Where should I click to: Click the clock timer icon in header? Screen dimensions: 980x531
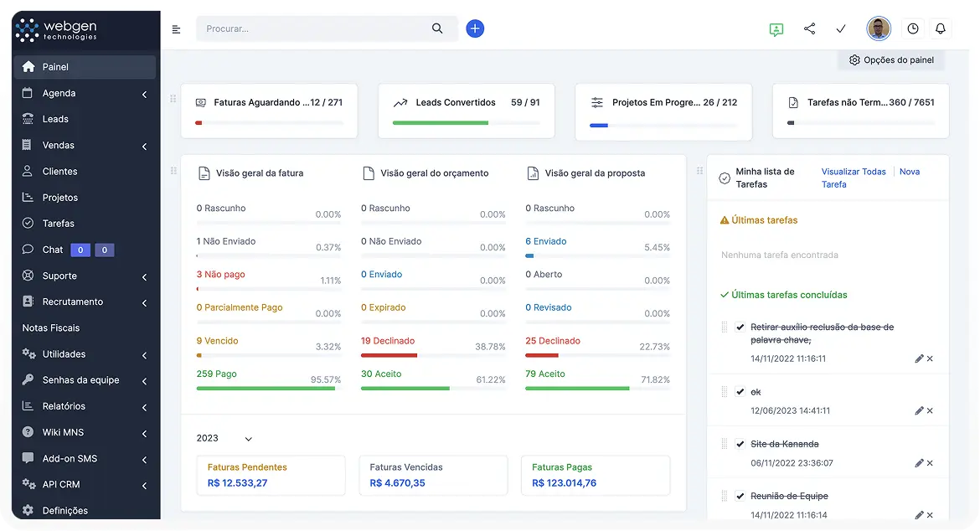(912, 28)
